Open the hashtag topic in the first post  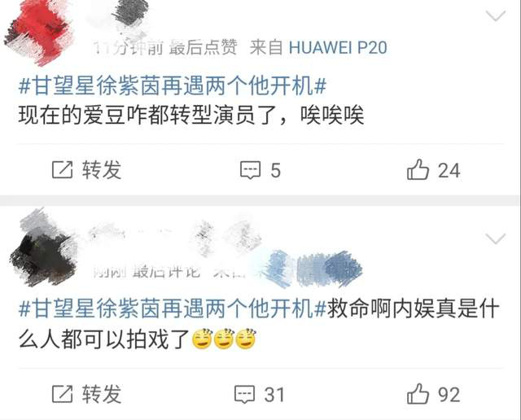tap(173, 85)
